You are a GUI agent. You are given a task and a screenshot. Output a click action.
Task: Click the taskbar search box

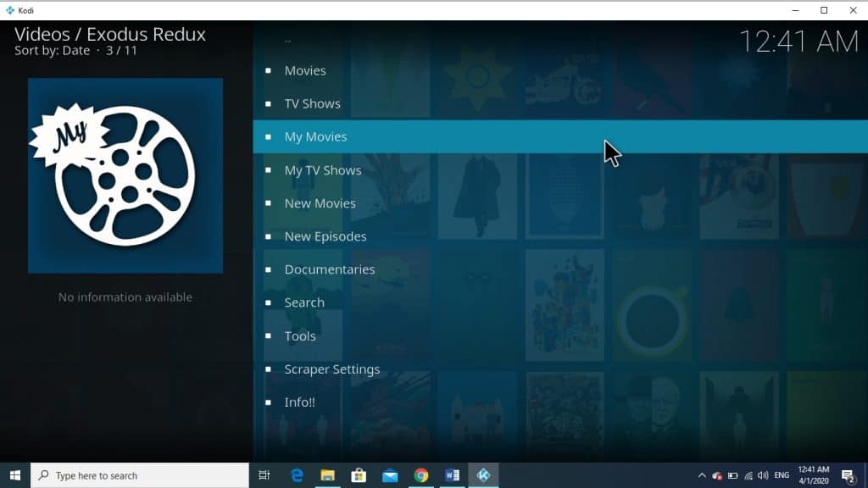(140, 475)
